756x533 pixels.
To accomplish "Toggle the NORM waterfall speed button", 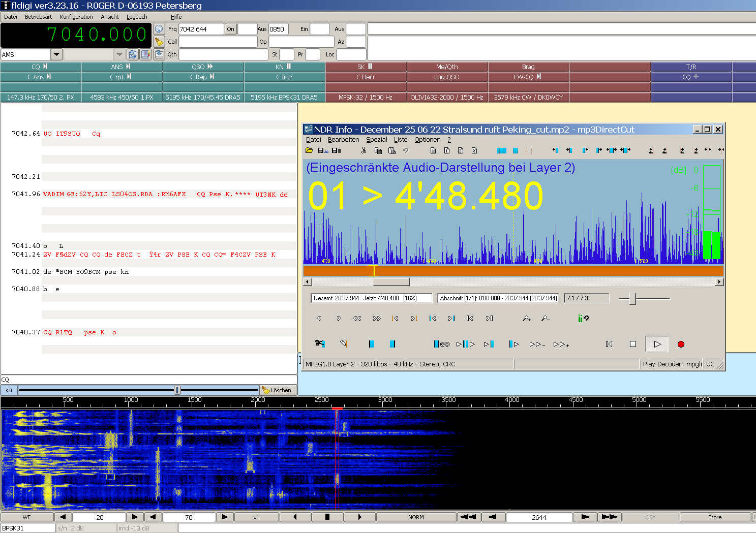I will pyautogui.click(x=416, y=517).
